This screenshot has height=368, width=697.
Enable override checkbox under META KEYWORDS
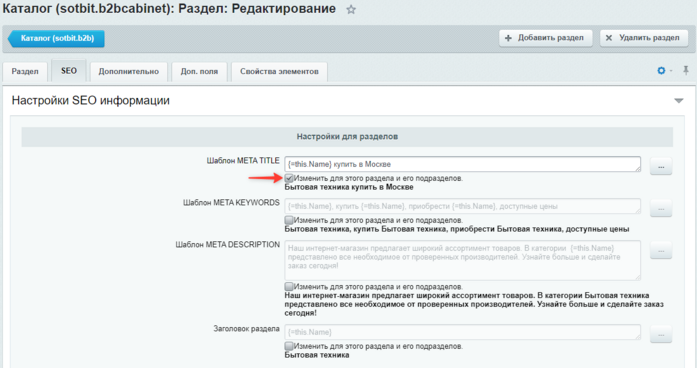pyautogui.click(x=289, y=220)
